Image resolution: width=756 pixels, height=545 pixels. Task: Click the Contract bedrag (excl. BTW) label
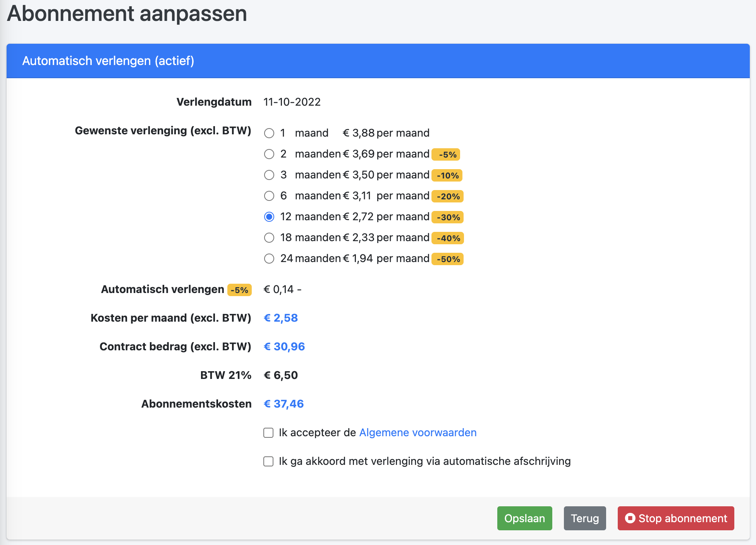click(175, 346)
